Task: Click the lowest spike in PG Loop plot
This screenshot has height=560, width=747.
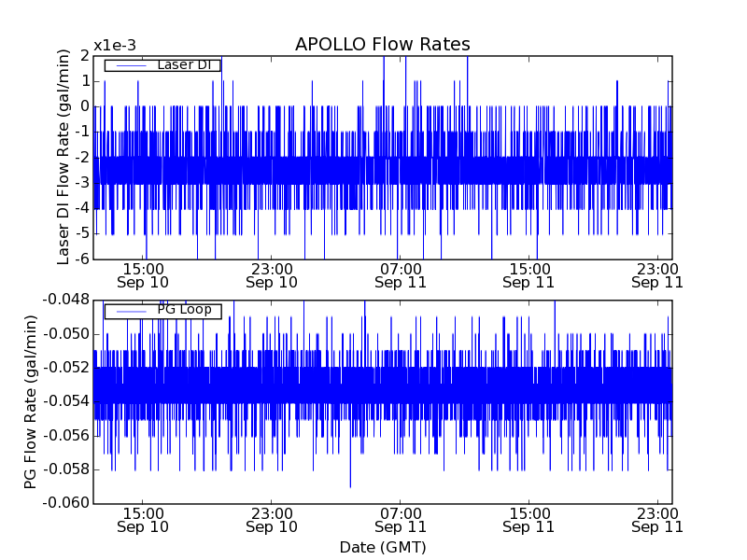Action: point(350,485)
